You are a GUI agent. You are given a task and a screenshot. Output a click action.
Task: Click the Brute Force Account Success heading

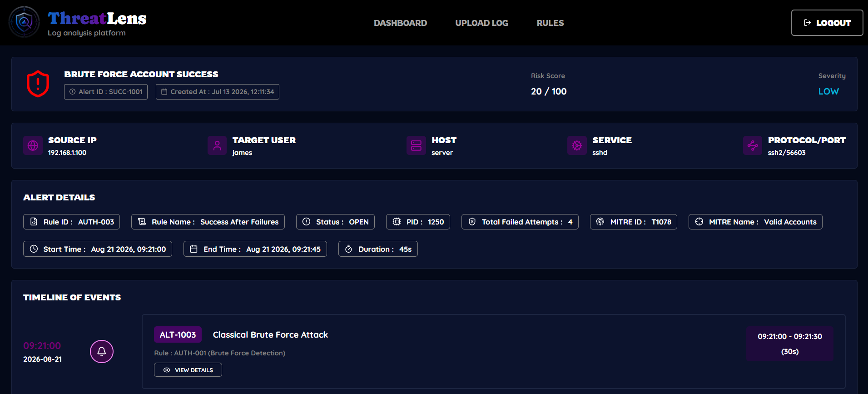[x=141, y=74]
